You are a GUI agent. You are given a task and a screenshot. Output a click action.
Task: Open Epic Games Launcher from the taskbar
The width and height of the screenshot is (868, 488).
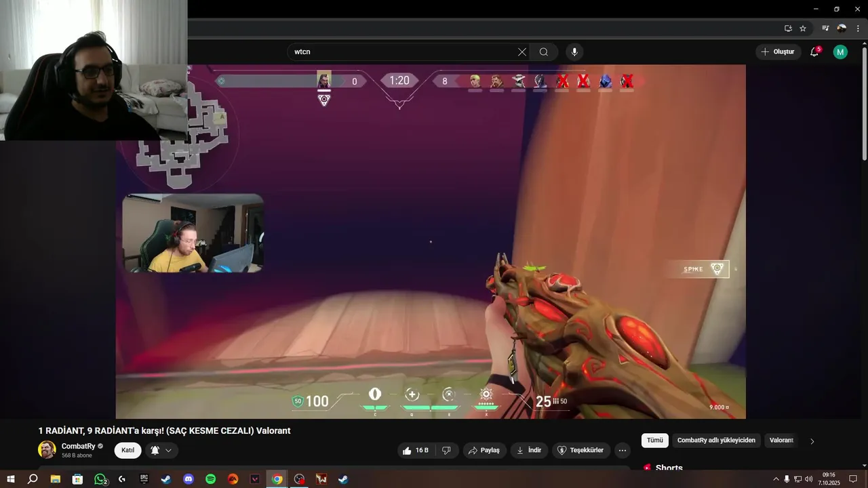tap(144, 479)
